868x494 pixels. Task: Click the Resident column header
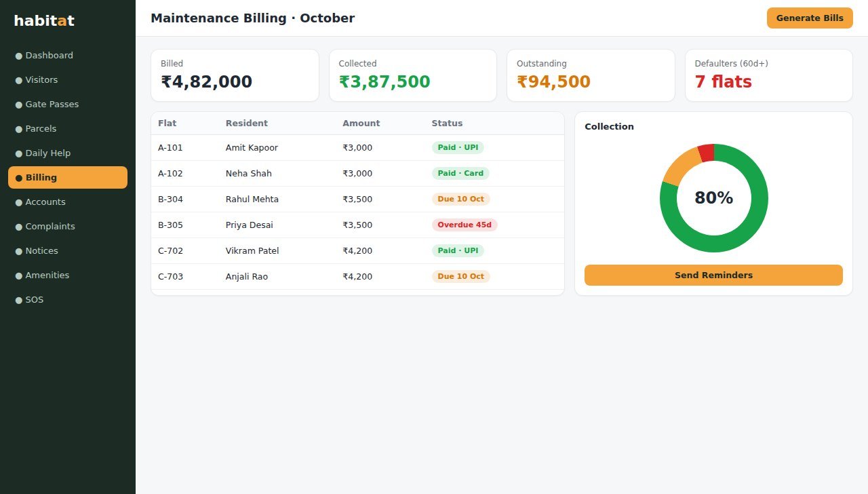(247, 123)
